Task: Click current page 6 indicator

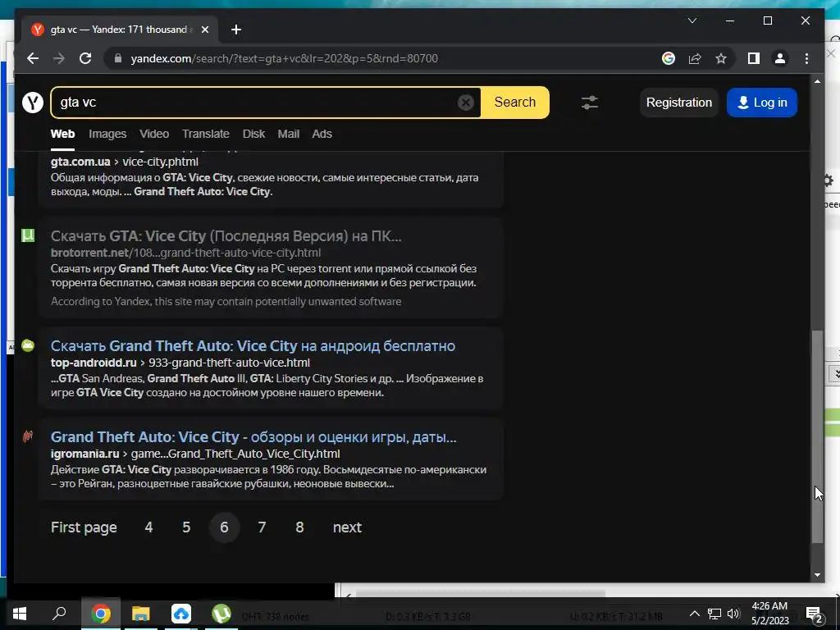Action: point(224,527)
